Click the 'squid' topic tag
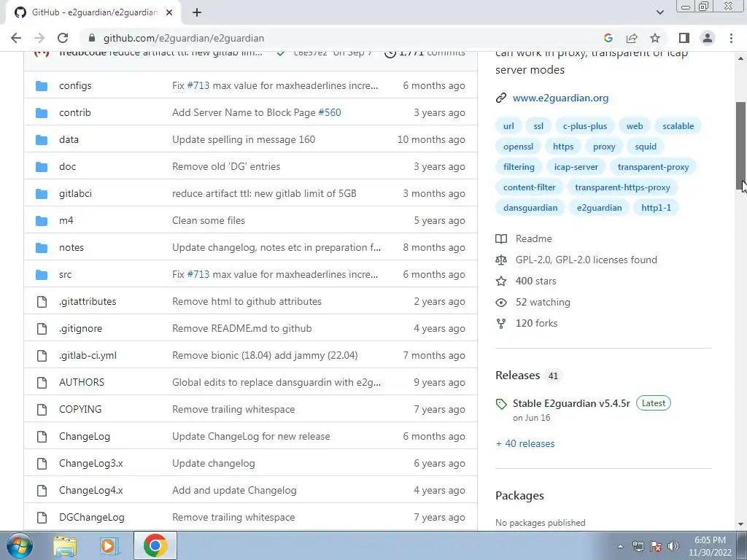Image resolution: width=747 pixels, height=560 pixels. 646,147
